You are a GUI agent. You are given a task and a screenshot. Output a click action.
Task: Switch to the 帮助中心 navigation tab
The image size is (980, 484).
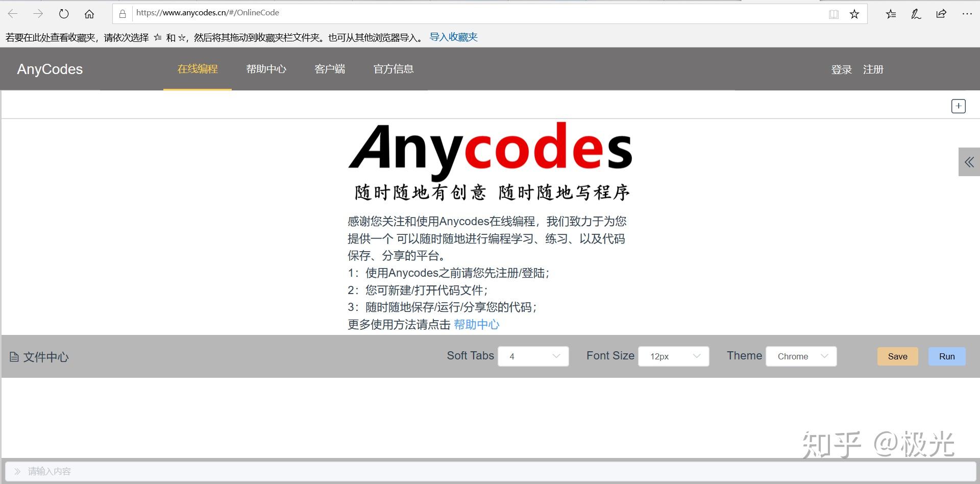click(266, 69)
